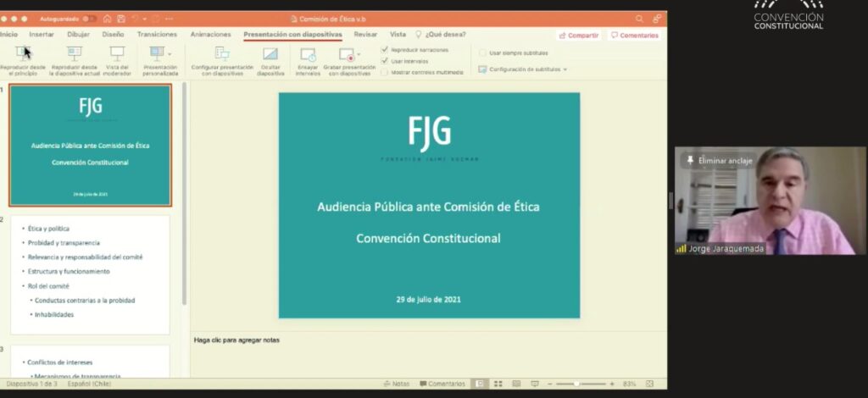Viewport: 868px width, 398px height.
Task: Uncheck Reproducir narraciones checkbox
Action: tap(385, 49)
